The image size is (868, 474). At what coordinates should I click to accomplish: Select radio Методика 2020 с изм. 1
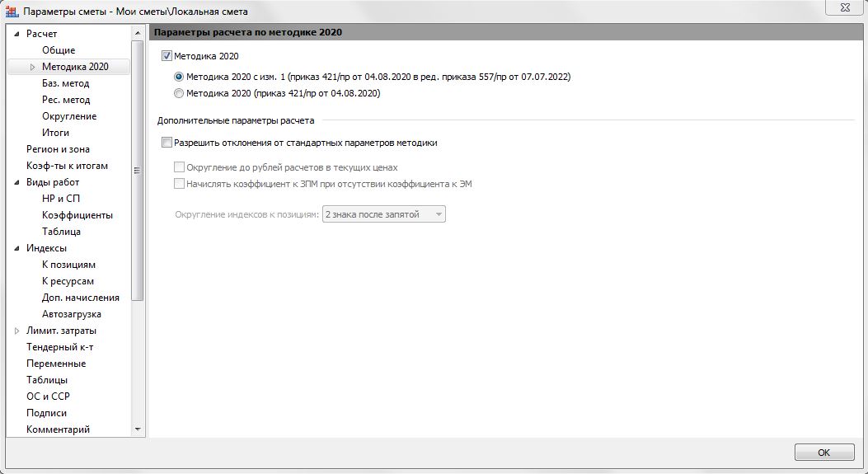(x=178, y=77)
